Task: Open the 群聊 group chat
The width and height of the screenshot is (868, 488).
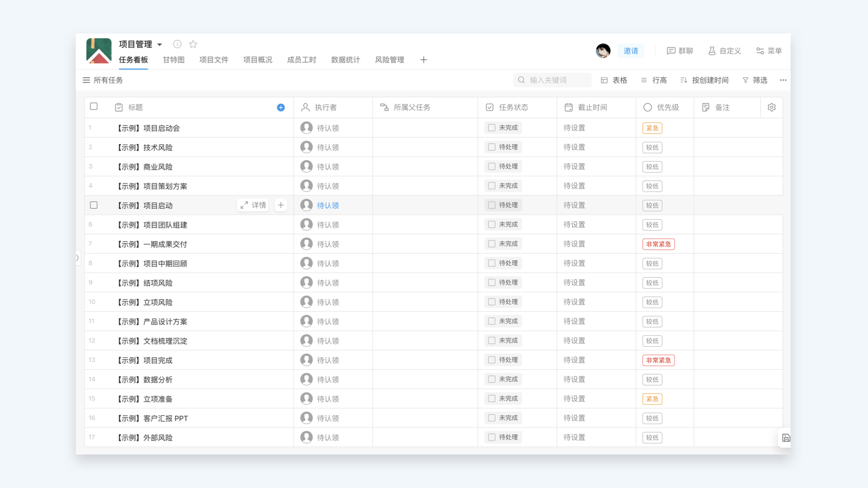Action: 680,51
